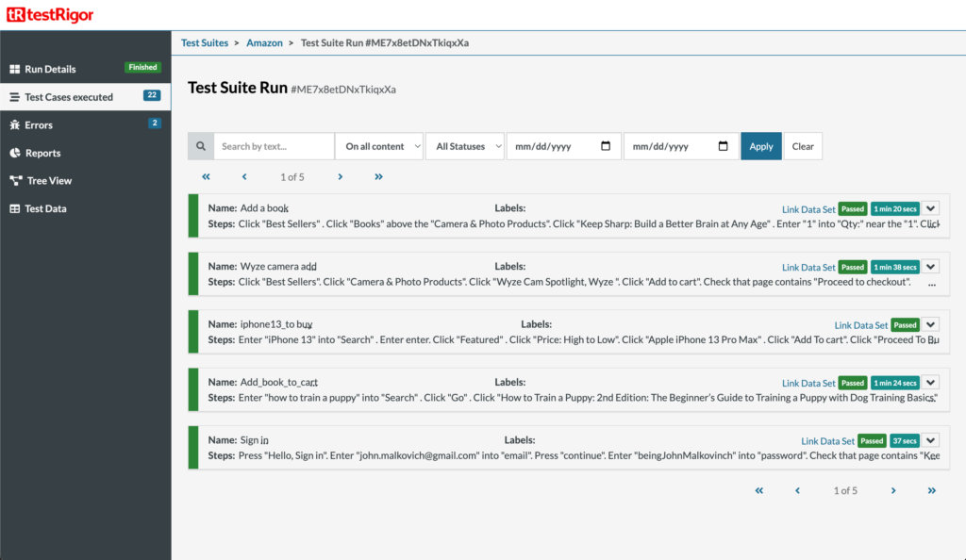The height and width of the screenshot is (560, 966).
Task: Click the Test Cases executed list icon
Action: click(15, 96)
